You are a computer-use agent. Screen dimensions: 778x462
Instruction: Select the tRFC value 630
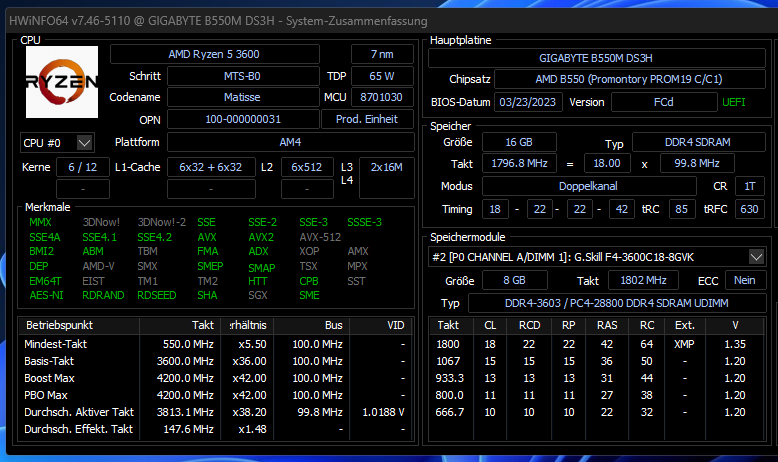tap(749, 209)
